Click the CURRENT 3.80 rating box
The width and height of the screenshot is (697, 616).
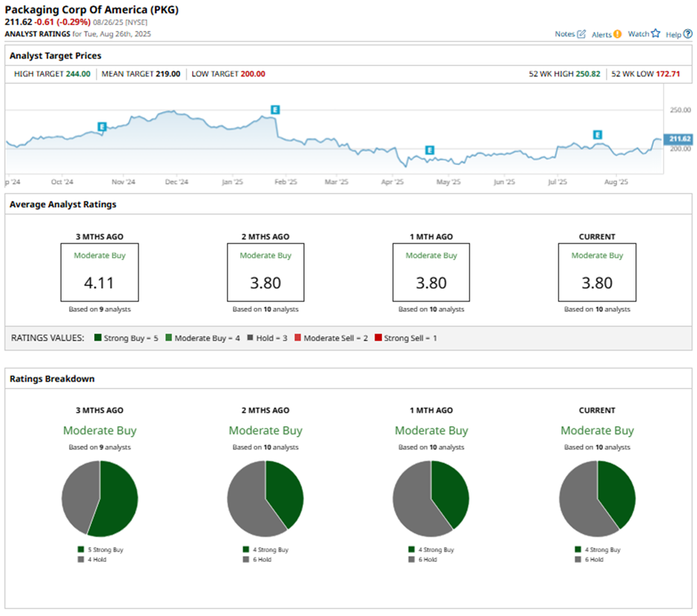[x=597, y=272]
